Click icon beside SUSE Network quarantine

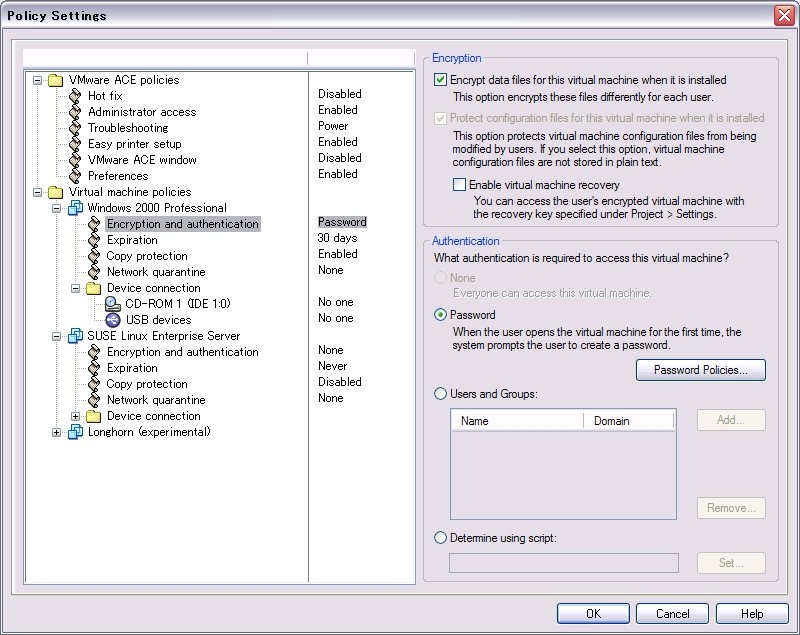coord(94,400)
